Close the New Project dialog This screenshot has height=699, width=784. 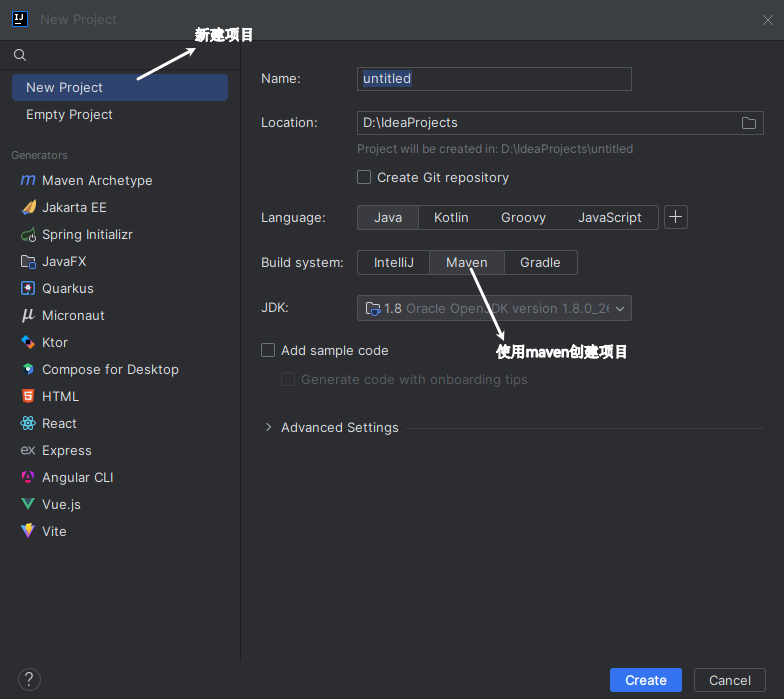(x=768, y=20)
